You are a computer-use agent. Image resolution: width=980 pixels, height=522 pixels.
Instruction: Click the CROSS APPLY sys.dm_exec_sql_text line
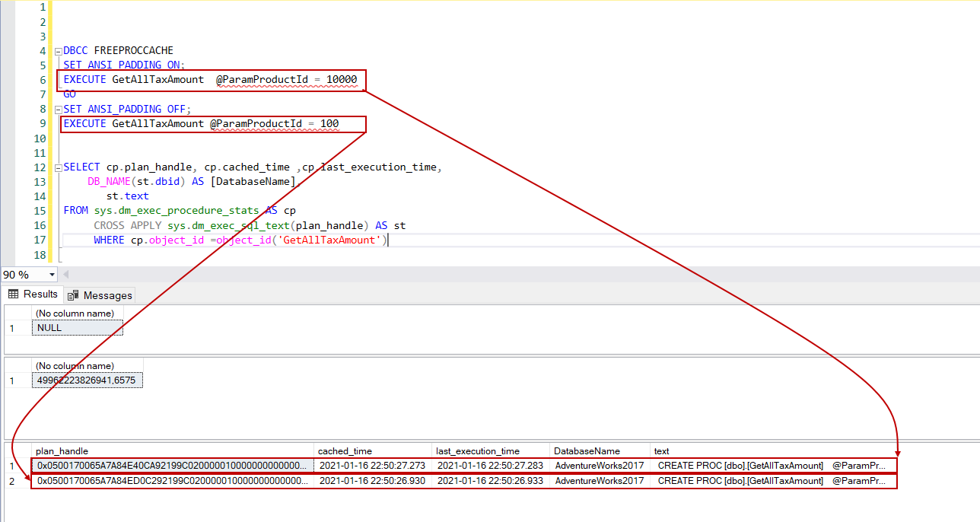pyautogui.click(x=250, y=225)
